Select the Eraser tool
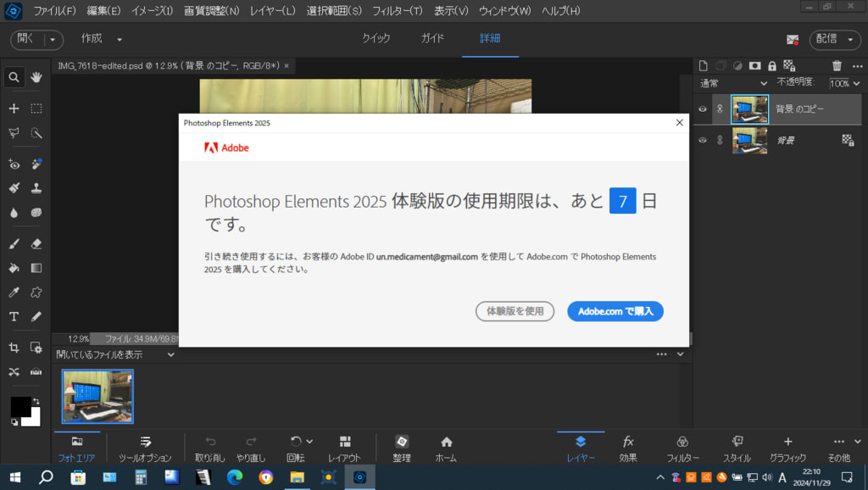This screenshot has width=868, height=490. tap(36, 243)
